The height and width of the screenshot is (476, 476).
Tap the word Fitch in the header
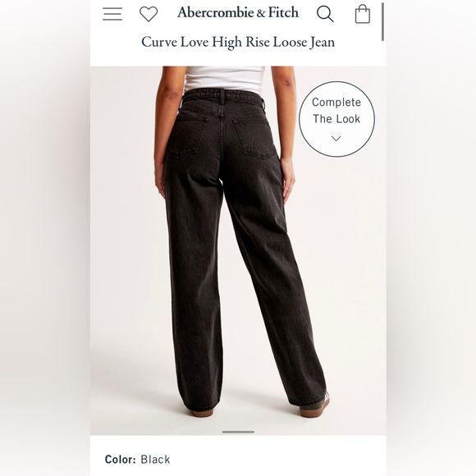(x=283, y=13)
